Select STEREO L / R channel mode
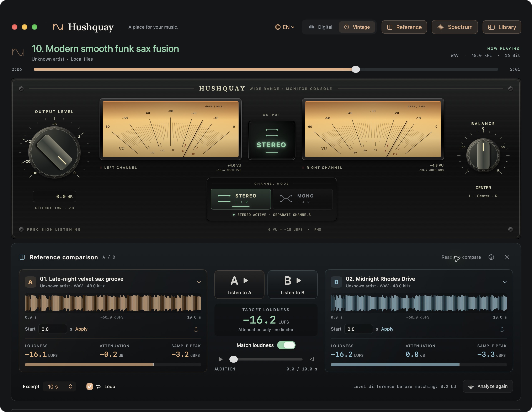 point(241,199)
